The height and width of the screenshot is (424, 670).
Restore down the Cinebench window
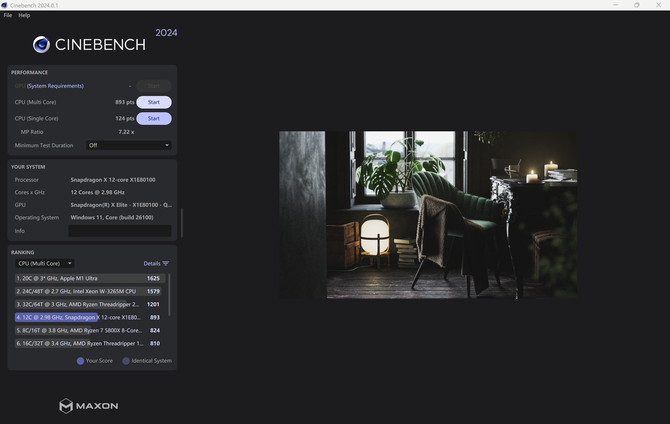[x=637, y=5]
